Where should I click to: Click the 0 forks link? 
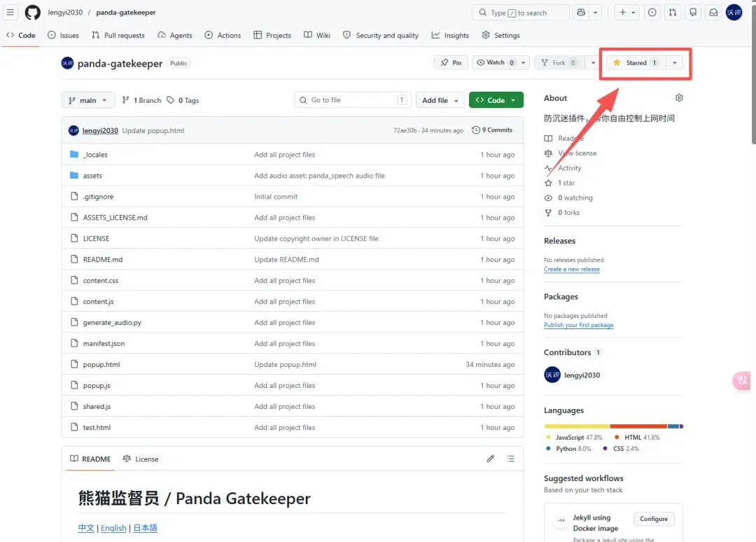(x=568, y=213)
